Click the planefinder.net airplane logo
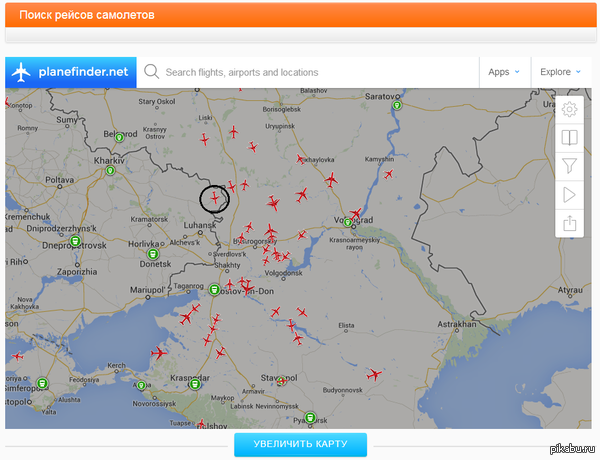This screenshot has height=460, width=600. (20, 72)
